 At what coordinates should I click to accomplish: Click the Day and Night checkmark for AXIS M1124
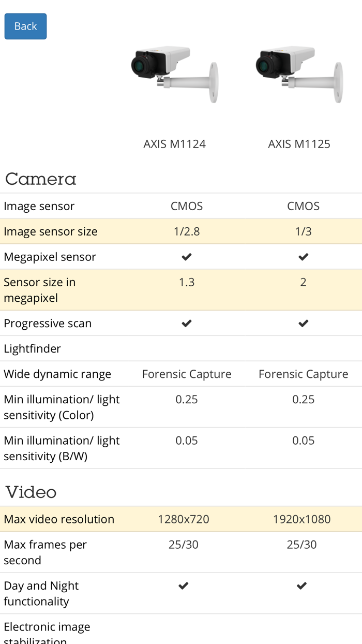[x=183, y=586]
